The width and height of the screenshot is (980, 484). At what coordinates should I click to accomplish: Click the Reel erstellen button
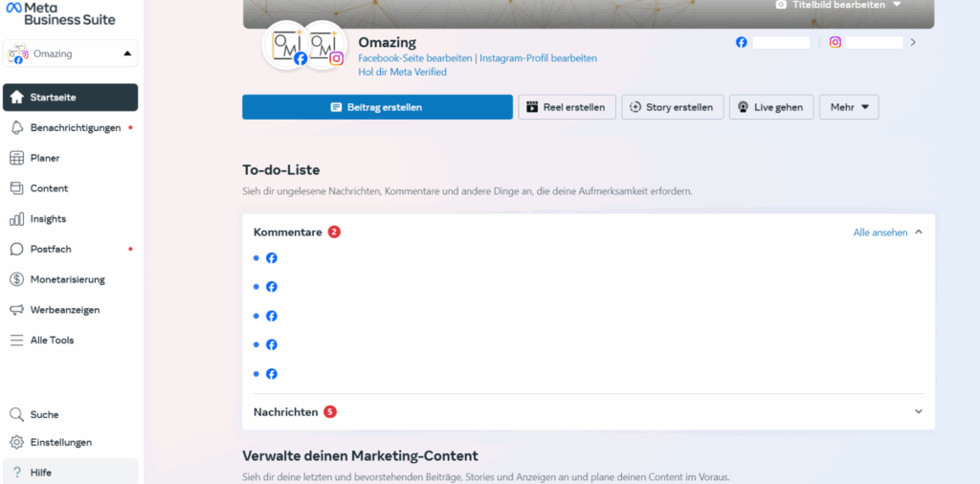tap(567, 107)
